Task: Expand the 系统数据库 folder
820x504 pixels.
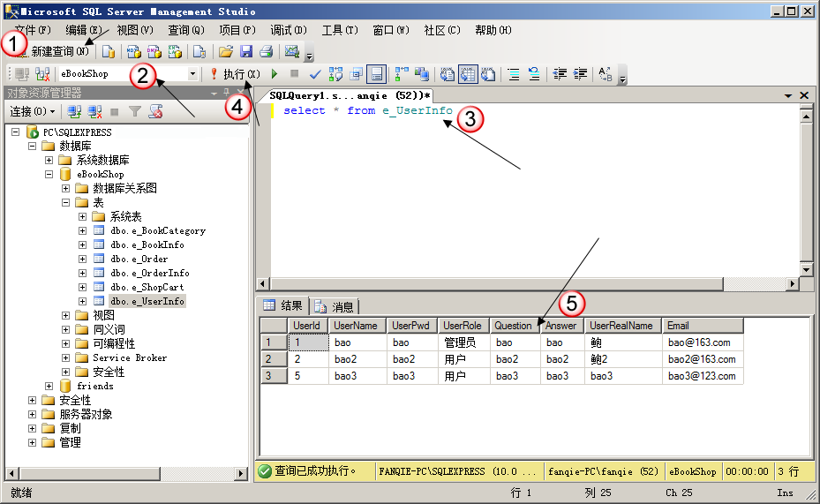Action: (x=49, y=160)
